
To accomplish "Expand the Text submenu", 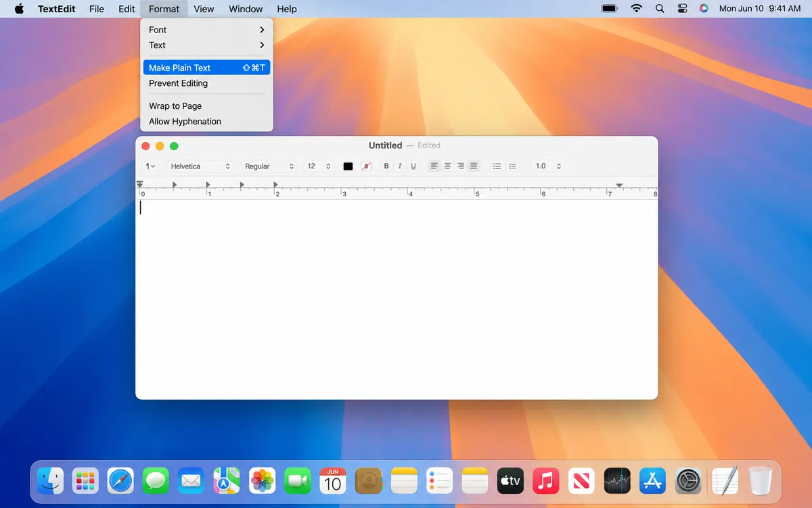I will (x=206, y=45).
